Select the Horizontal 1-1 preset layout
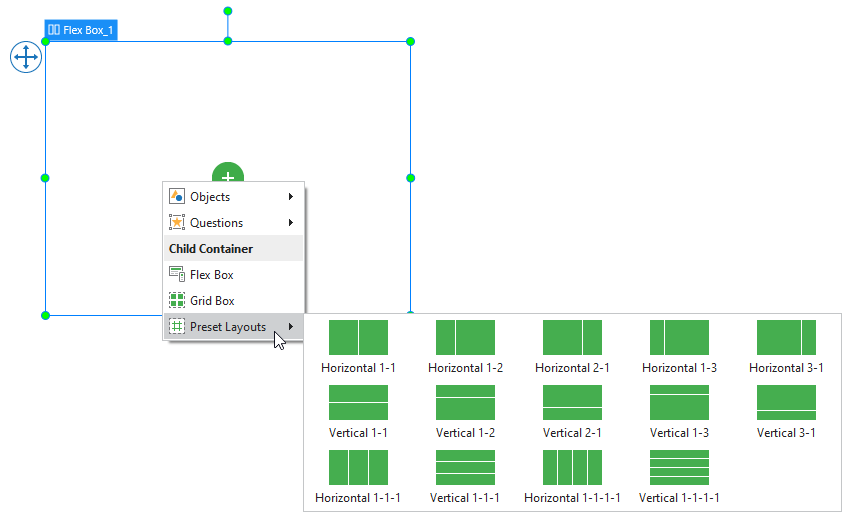The image size is (842, 512). 358,338
